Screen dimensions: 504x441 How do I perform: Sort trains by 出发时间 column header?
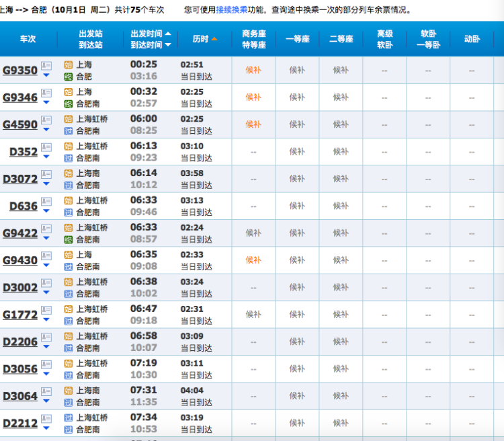point(151,34)
